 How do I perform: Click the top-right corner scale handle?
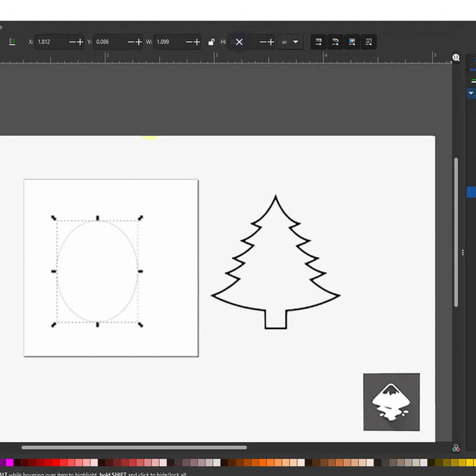[x=141, y=218]
